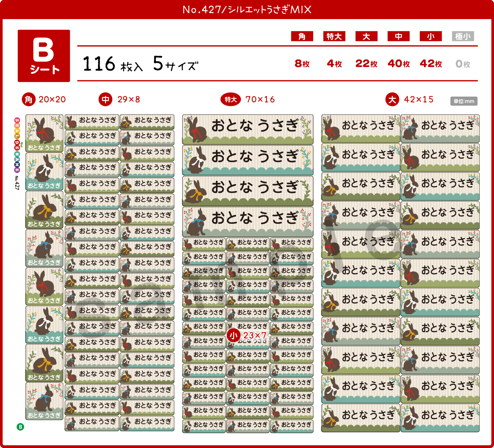This screenshot has height=448, width=494.
Task: Select the 70×16 sticker with red ribbon rabbit
Action: (248, 130)
